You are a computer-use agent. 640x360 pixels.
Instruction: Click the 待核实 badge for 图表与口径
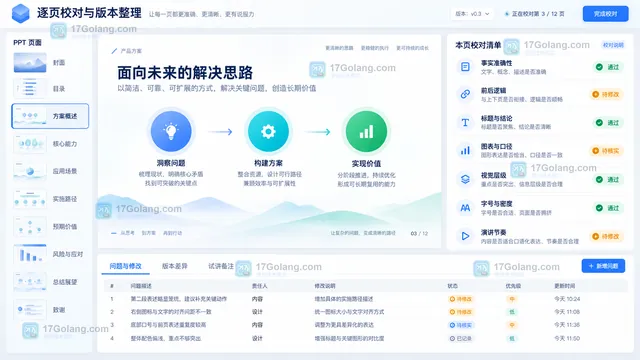pos(606,151)
